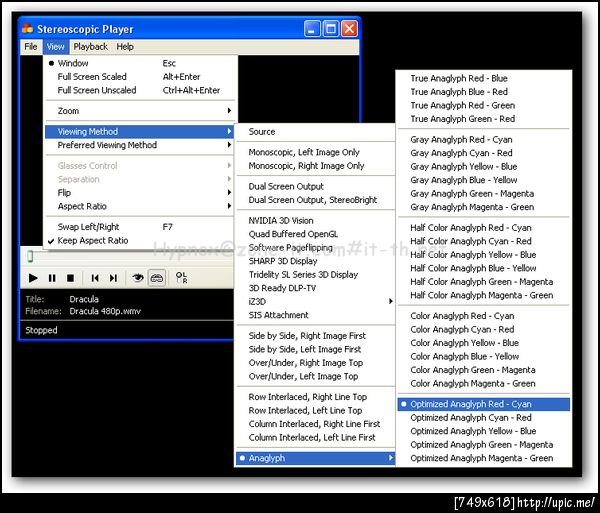Expand the Anaglyph submenu

(316, 458)
